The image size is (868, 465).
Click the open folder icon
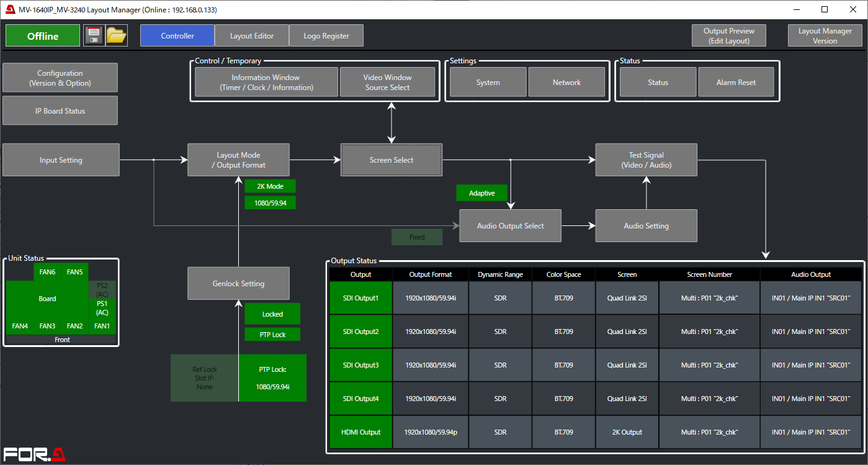pyautogui.click(x=117, y=36)
